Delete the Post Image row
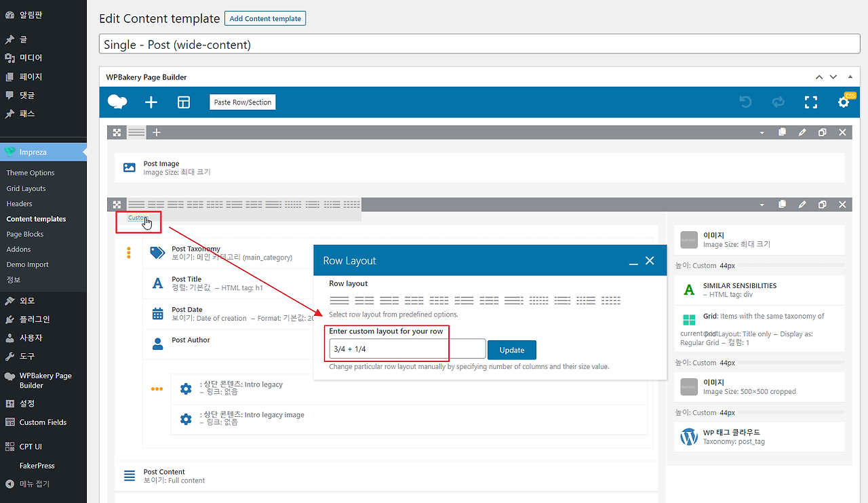 (x=842, y=132)
